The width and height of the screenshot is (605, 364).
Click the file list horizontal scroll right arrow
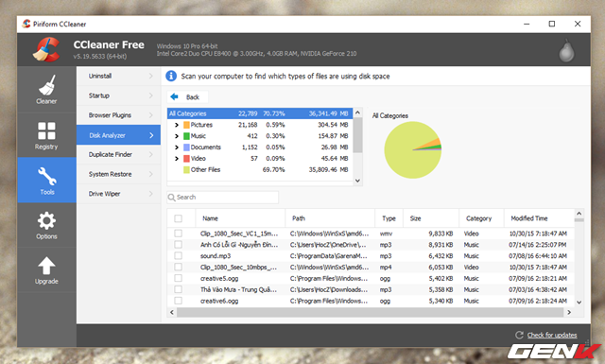point(569,312)
